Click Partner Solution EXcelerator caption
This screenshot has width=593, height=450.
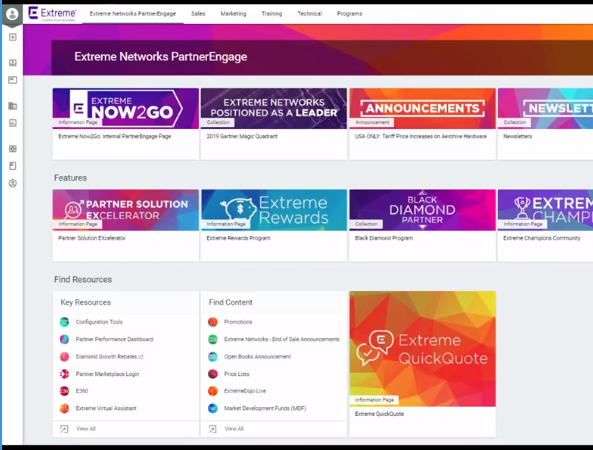coord(92,238)
